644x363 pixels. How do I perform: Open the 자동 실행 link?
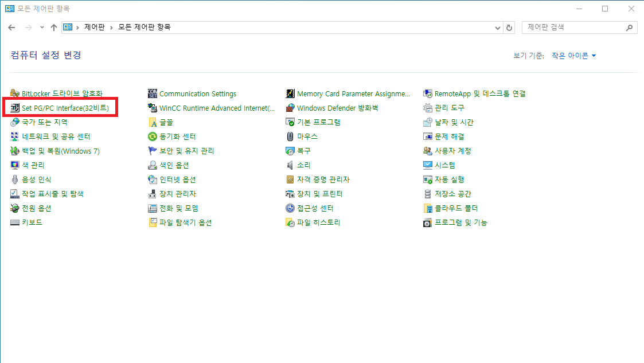tap(450, 179)
